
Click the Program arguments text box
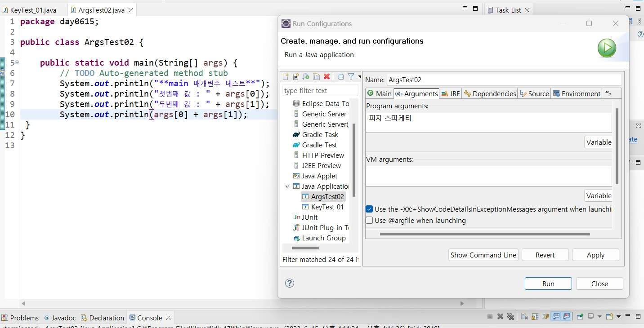coord(488,122)
